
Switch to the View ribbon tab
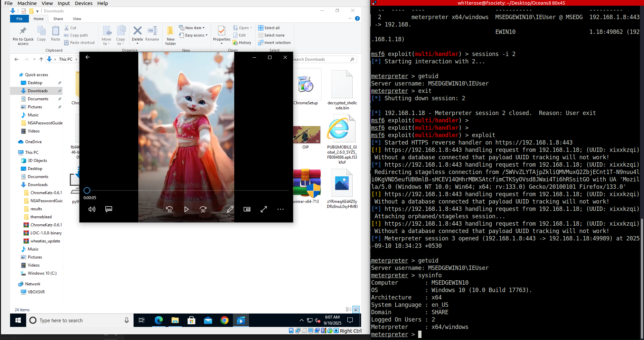[x=77, y=19]
